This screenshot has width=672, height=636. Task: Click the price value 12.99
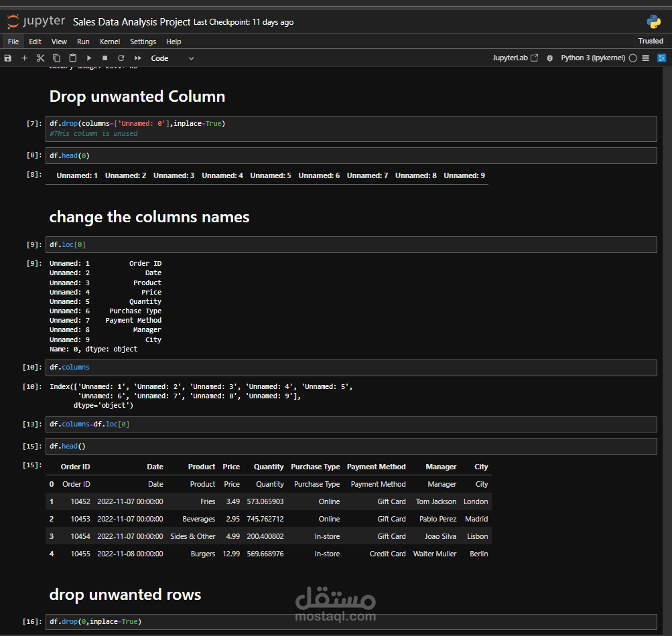(x=231, y=554)
